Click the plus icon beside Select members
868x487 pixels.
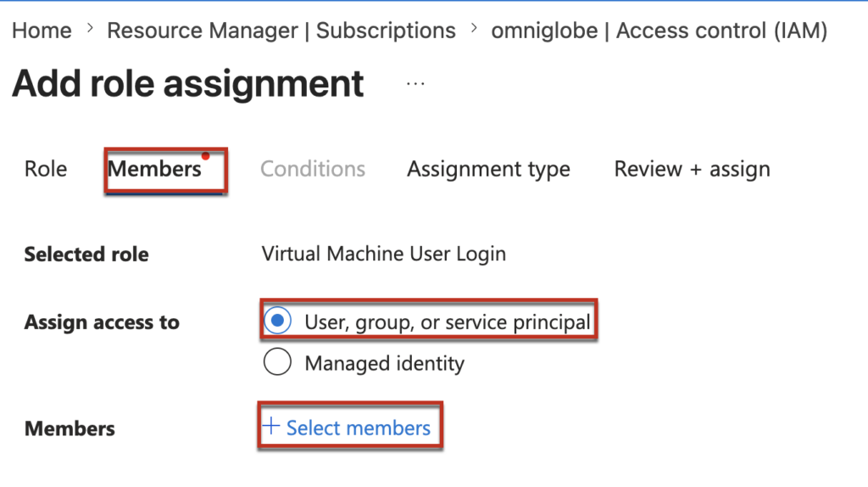point(271,427)
